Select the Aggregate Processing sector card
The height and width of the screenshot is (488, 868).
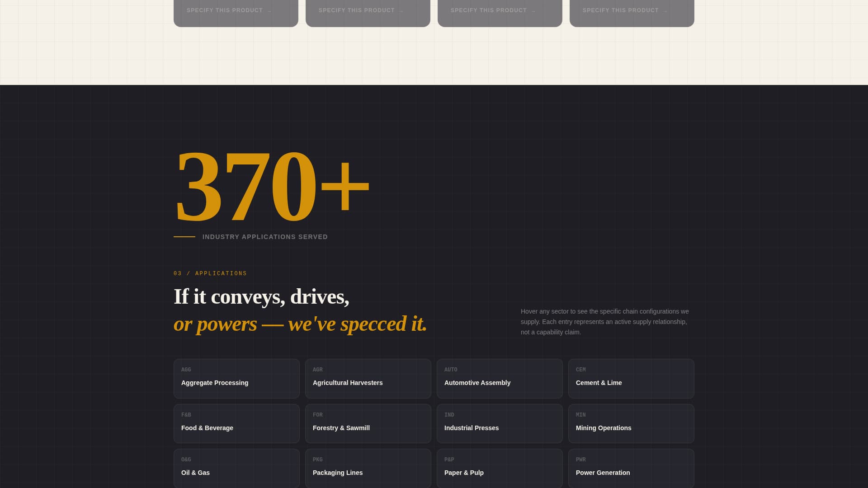coord(236,379)
